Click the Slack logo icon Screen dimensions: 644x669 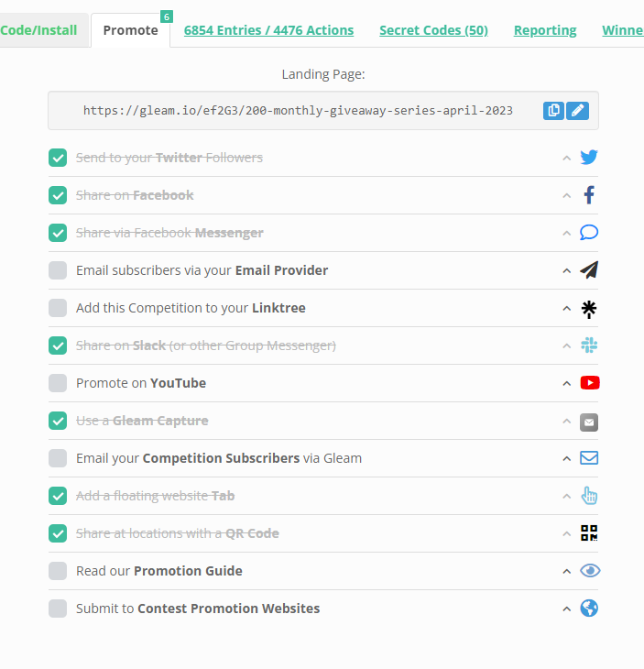589,345
